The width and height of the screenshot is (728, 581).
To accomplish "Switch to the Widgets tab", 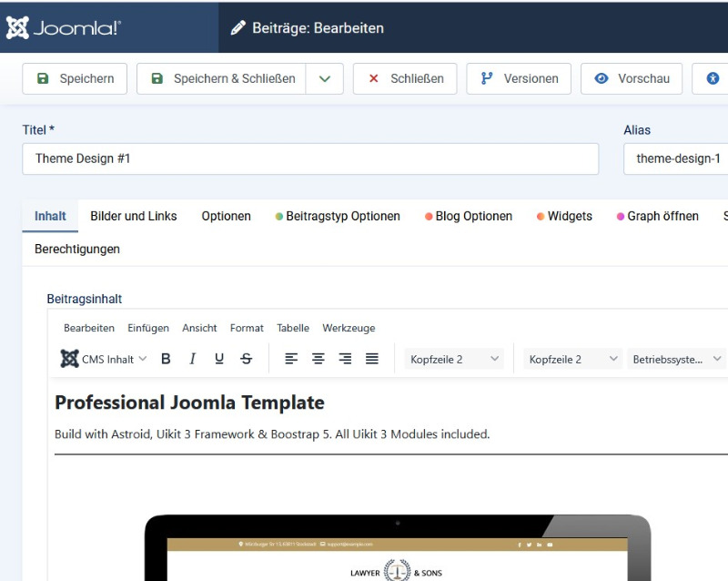I will pyautogui.click(x=564, y=216).
